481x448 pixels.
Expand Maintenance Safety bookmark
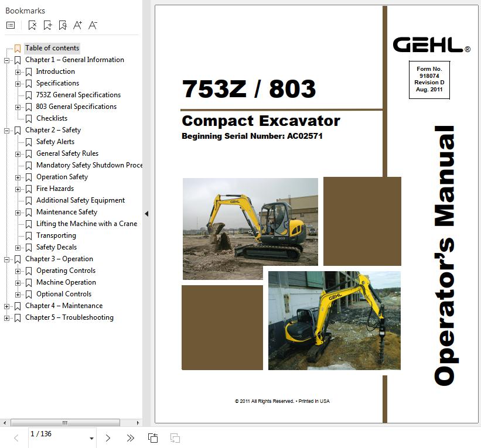pyautogui.click(x=18, y=213)
